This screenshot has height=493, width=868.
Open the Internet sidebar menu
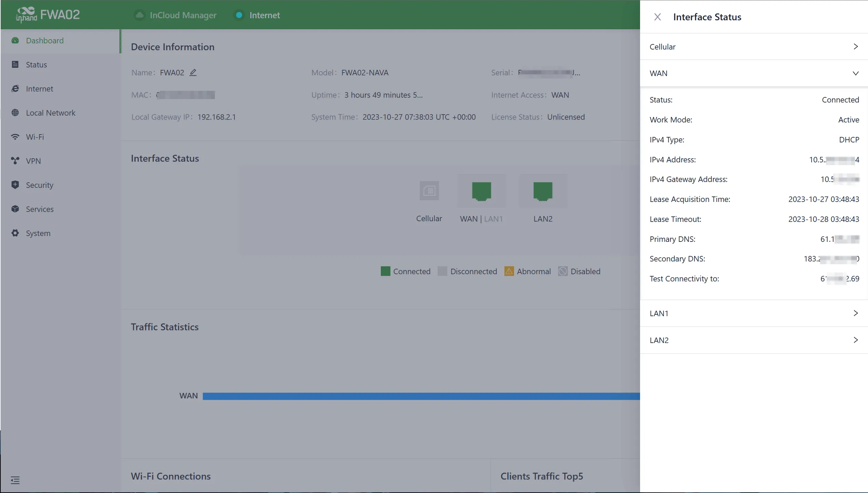60,89
